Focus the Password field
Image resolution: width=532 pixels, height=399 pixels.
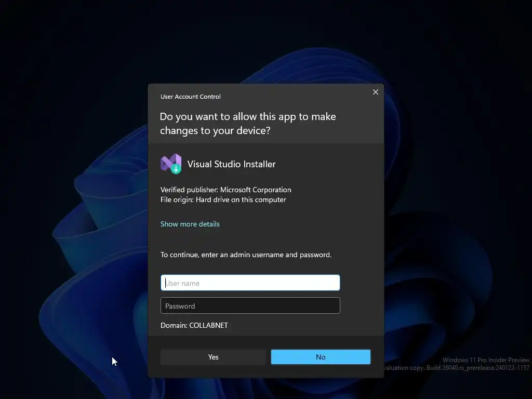[250, 305]
